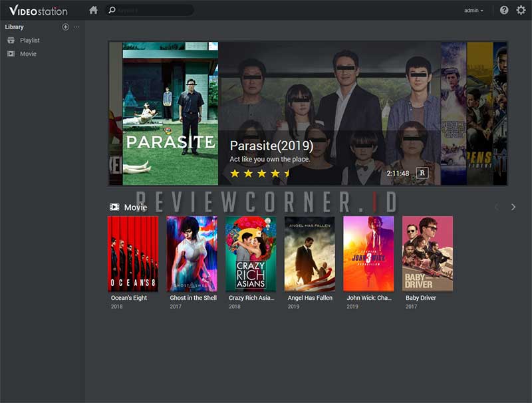Click the previous arrow in Movie row
532x403 pixels.
click(496, 207)
